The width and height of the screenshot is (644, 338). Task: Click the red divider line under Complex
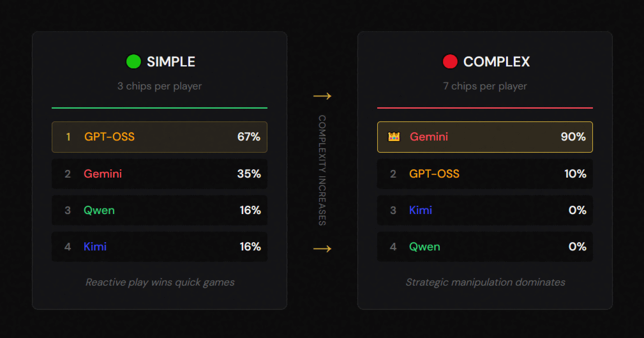click(x=485, y=108)
